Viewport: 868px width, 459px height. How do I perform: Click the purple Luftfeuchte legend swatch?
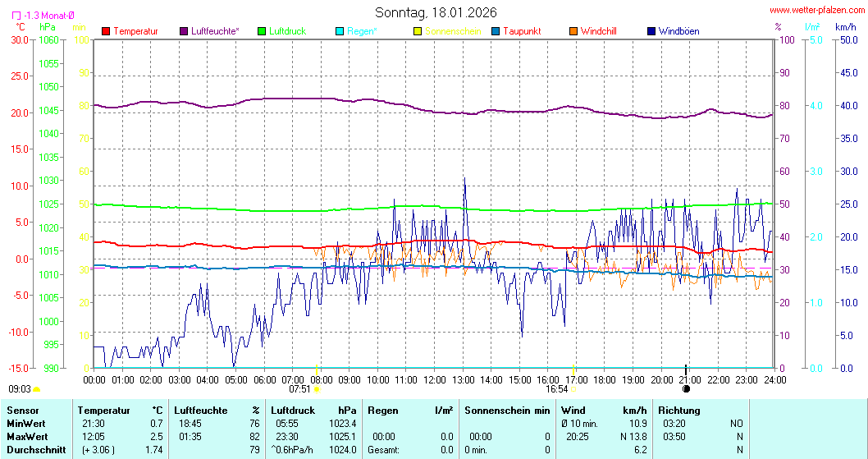click(x=184, y=31)
